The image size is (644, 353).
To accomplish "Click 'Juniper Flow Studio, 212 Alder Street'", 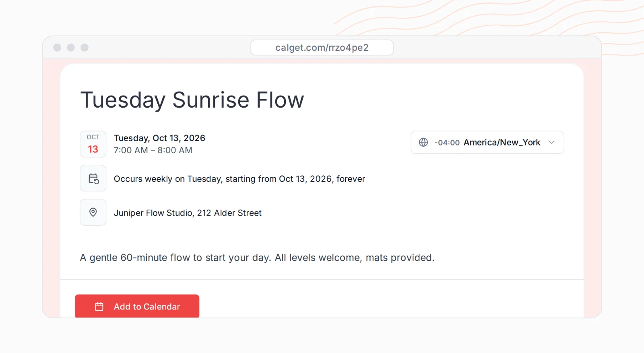I will point(188,213).
